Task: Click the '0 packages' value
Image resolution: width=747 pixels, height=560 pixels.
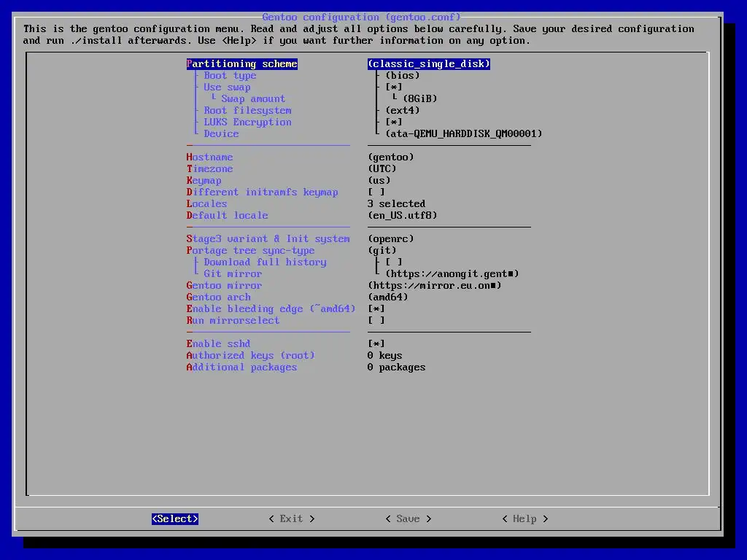Action: pyautogui.click(x=397, y=367)
